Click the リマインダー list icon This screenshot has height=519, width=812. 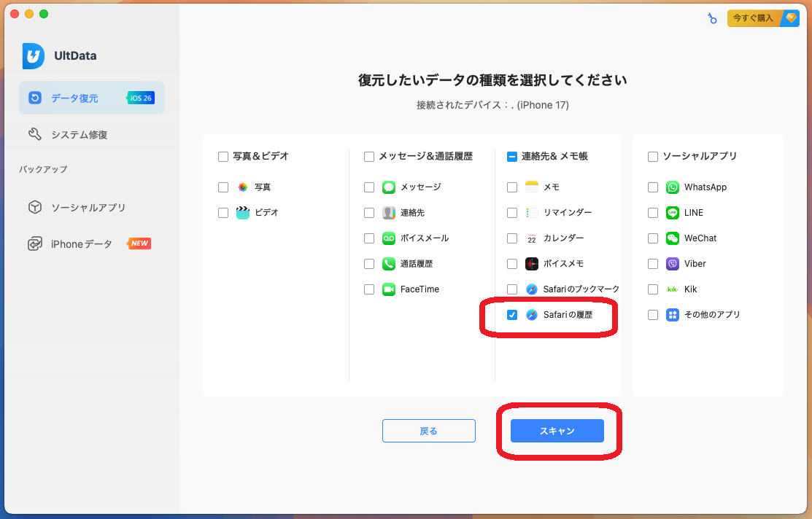[x=532, y=213]
